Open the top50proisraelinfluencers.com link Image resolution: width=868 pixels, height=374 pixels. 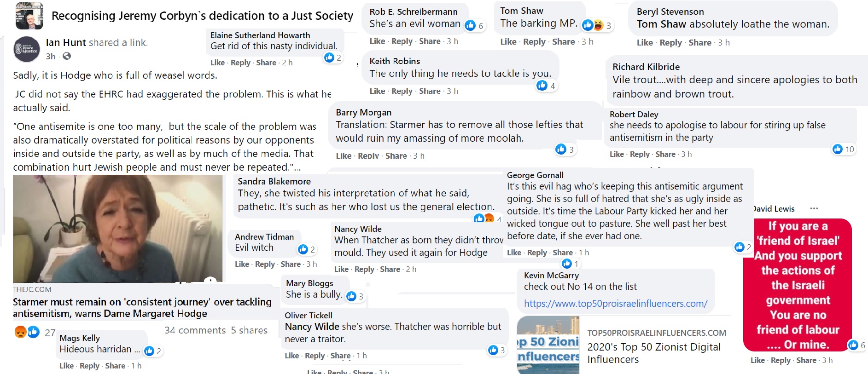(616, 304)
